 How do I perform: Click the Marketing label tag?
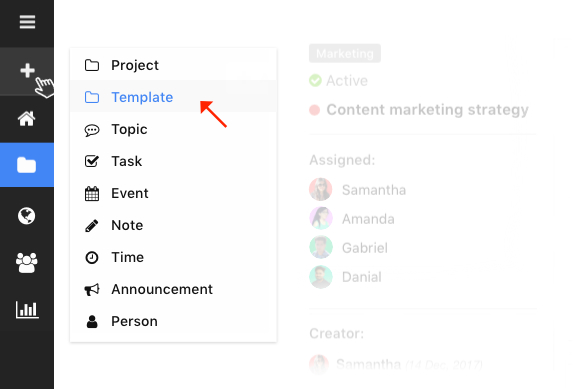[x=345, y=53]
